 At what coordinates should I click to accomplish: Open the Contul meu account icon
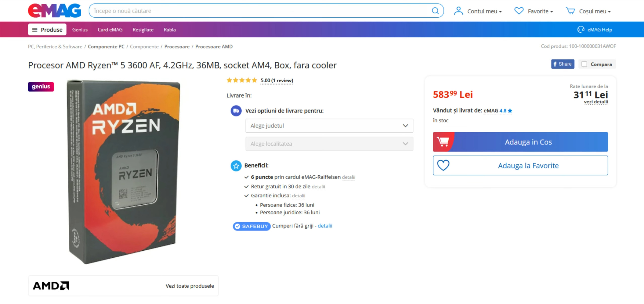(458, 11)
